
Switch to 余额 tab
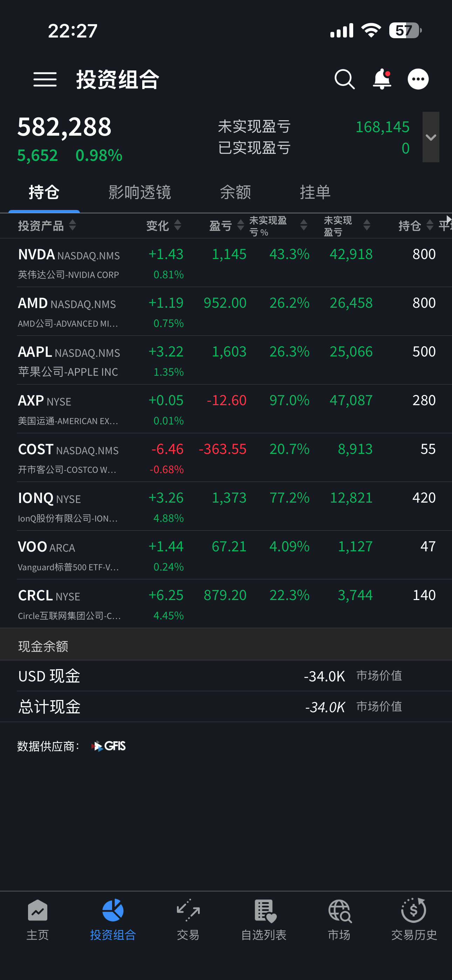pos(235,192)
